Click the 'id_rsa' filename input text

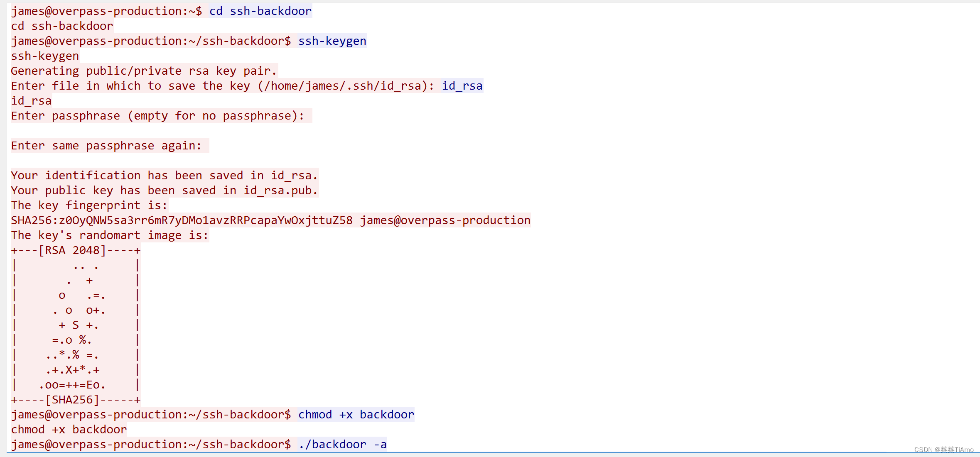tap(462, 86)
